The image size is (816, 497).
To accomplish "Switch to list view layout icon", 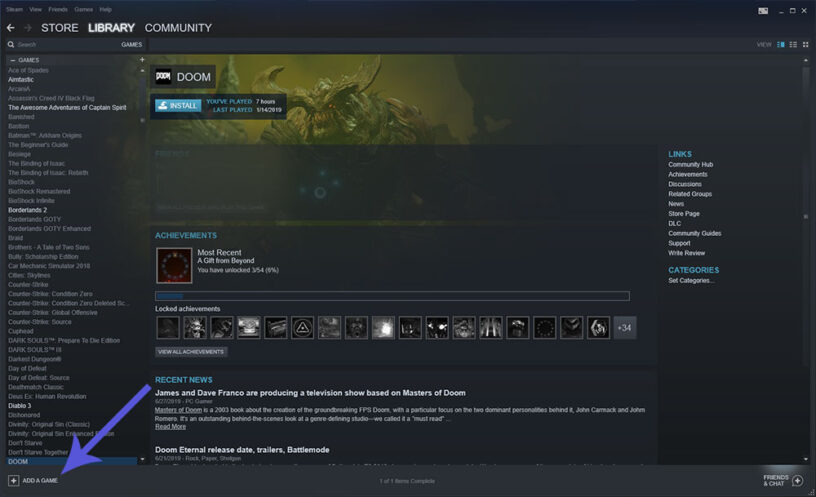I will [793, 45].
